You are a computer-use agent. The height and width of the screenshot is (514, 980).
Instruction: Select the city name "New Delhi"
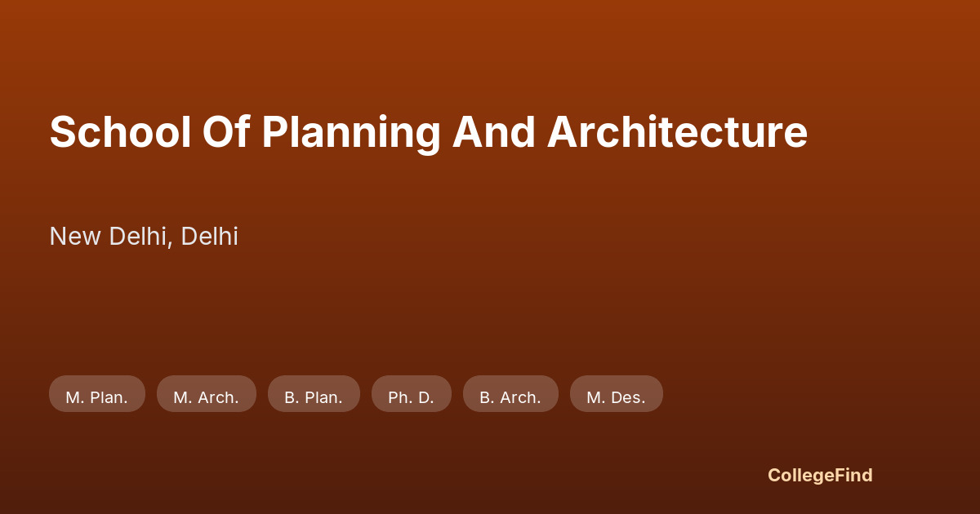click(x=109, y=237)
